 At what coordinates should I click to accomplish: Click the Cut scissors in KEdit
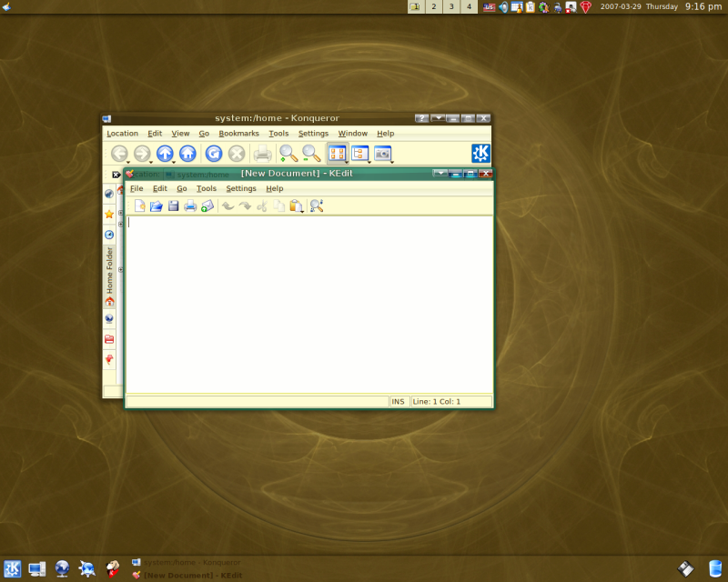pyautogui.click(x=262, y=206)
